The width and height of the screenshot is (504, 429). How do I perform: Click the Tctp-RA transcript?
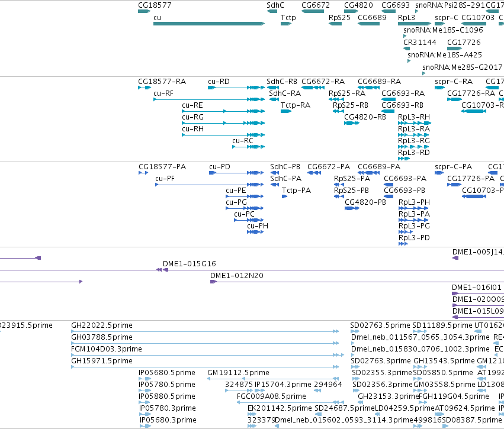pyautogui.click(x=286, y=111)
